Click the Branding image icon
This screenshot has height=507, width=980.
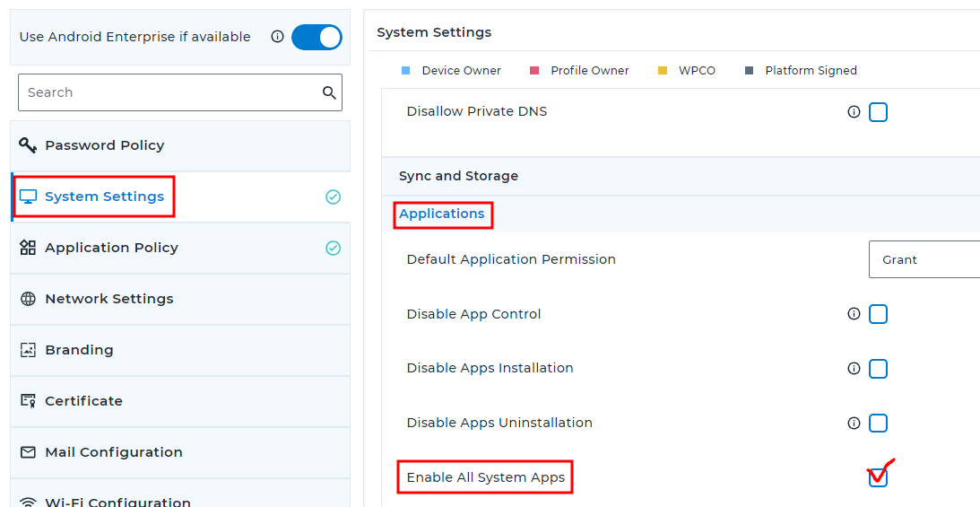pyautogui.click(x=28, y=350)
